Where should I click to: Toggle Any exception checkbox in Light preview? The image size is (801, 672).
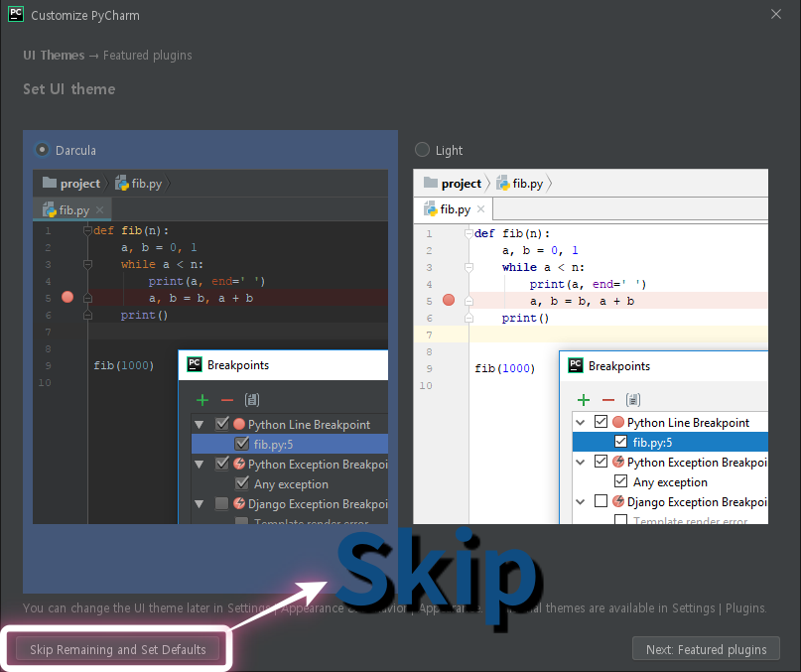coord(620,480)
